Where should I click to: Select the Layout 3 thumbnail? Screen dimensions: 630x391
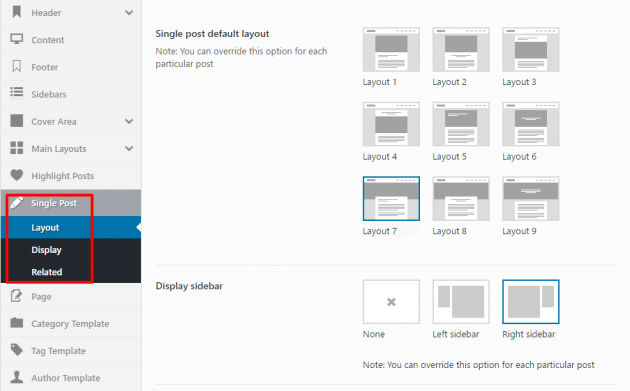pyautogui.click(x=531, y=49)
